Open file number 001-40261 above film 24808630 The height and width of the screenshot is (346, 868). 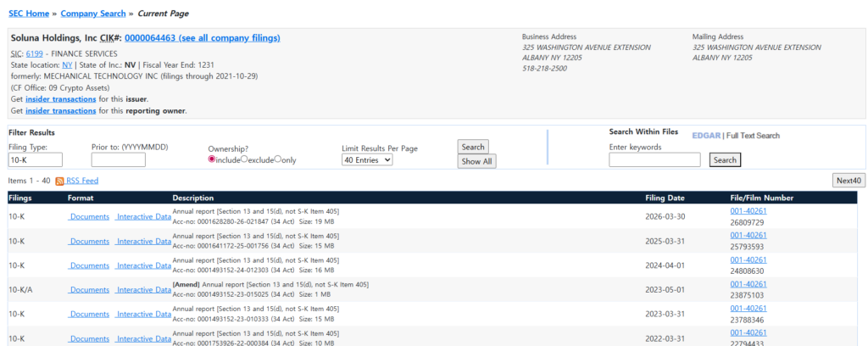point(748,259)
